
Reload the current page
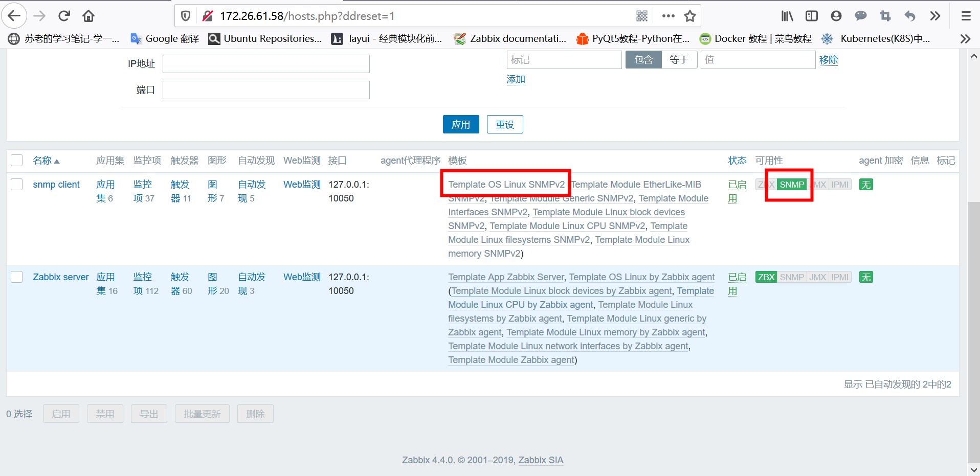click(x=64, y=16)
